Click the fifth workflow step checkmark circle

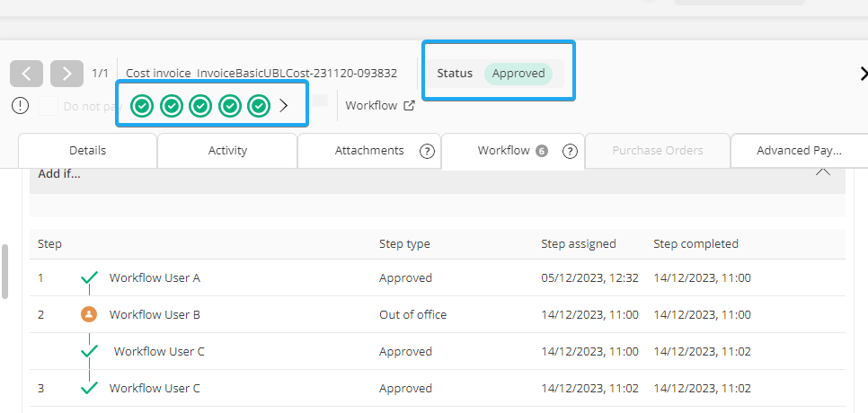pos(259,106)
